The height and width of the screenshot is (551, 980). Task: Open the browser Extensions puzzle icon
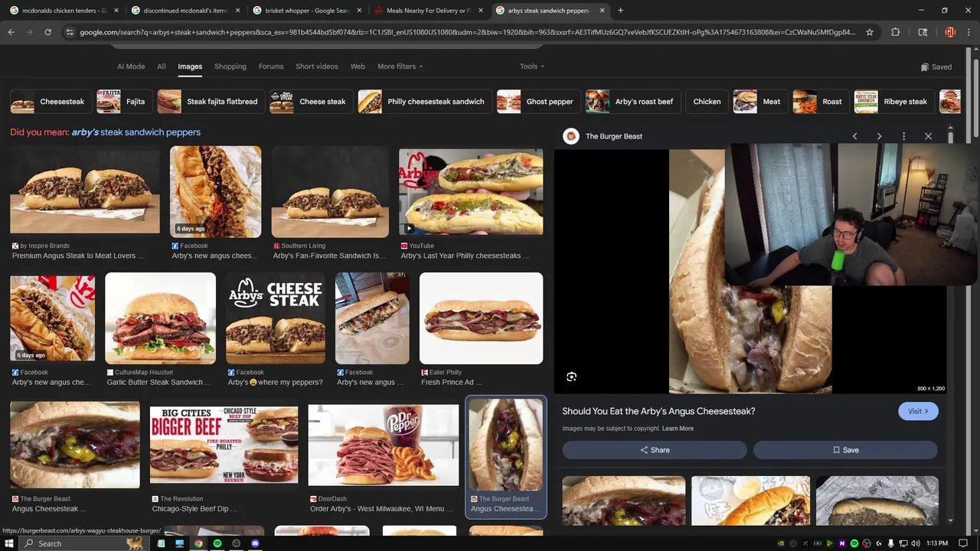tap(895, 32)
